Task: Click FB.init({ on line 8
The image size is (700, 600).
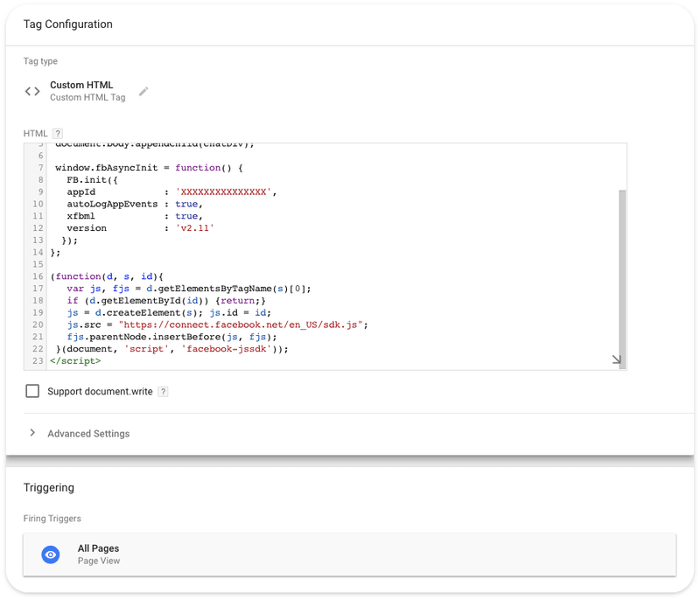Action: pyautogui.click(x=92, y=180)
